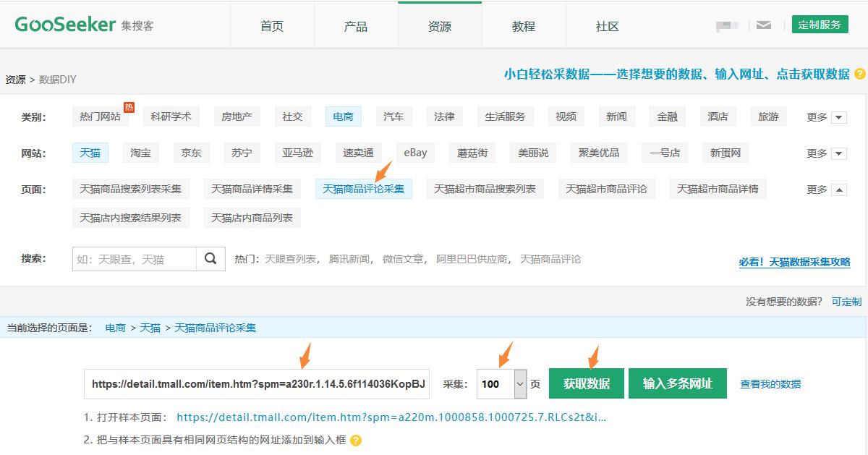Select the 京东 website option
Viewport: 868px width, 455px height.
point(191,153)
